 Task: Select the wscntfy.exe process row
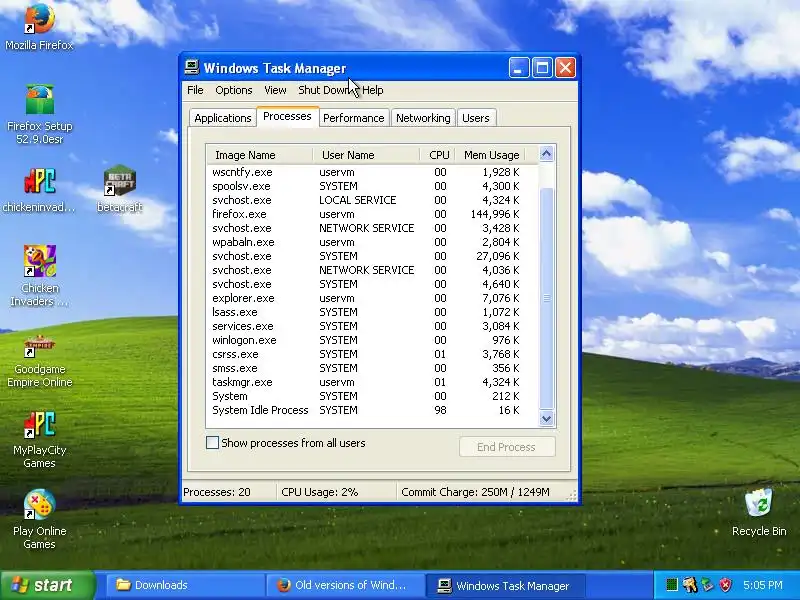[372, 172]
